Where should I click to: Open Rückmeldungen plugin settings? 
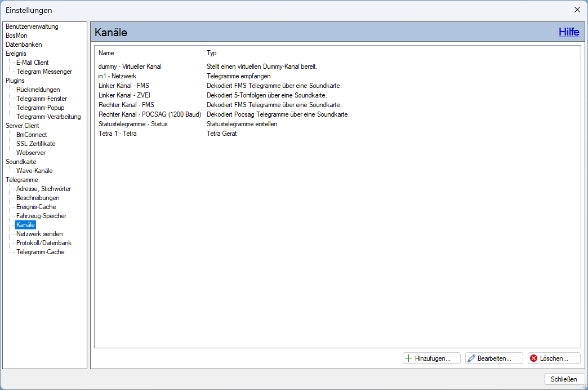coord(38,90)
